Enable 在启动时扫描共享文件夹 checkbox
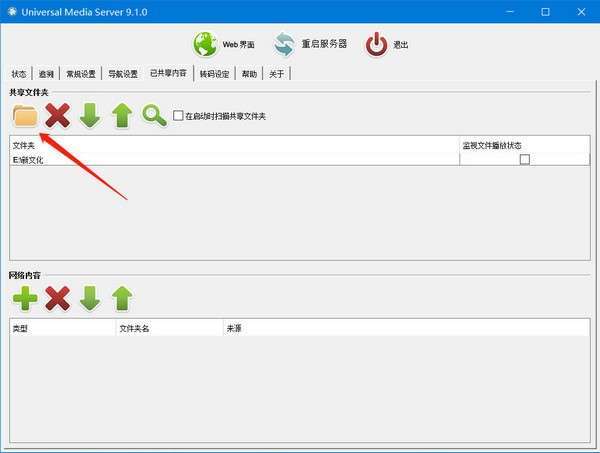This screenshot has height=453, width=600. [178, 116]
